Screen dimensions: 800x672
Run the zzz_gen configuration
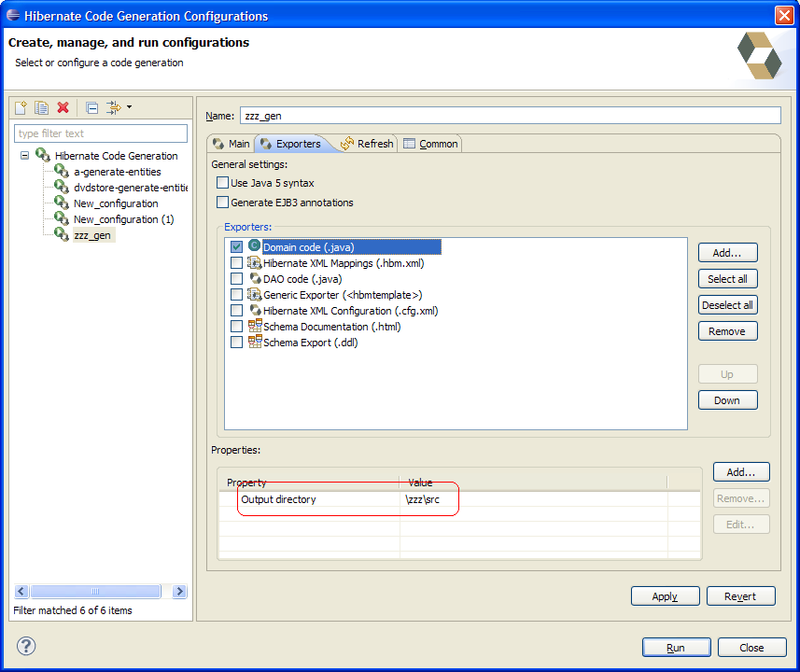(x=676, y=648)
